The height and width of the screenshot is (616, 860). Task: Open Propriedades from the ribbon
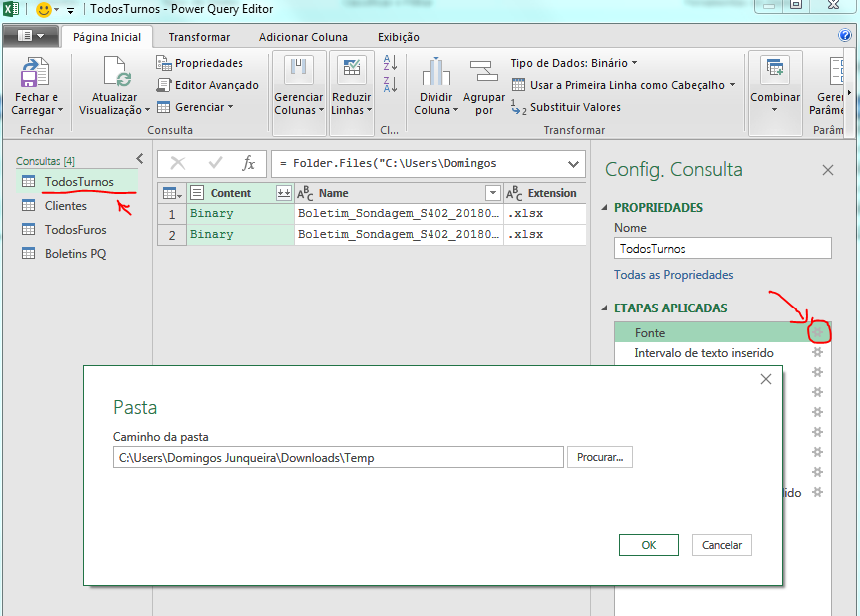point(199,63)
